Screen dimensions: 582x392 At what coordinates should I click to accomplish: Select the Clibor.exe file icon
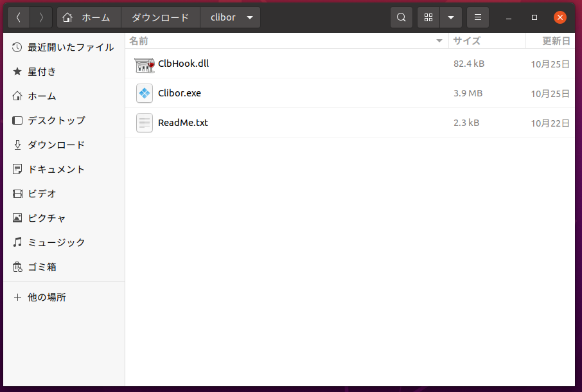pyautogui.click(x=145, y=93)
